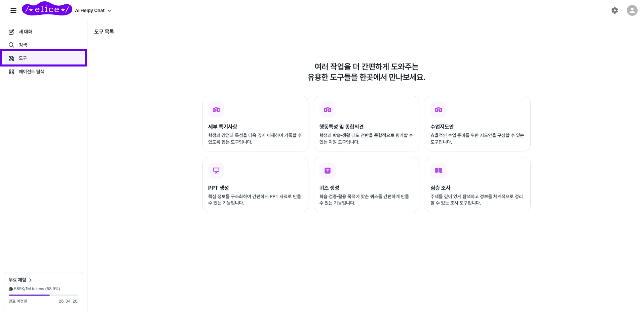Click the 새 대화 compose icon
Screen dimensions: 644x312
point(11,31)
